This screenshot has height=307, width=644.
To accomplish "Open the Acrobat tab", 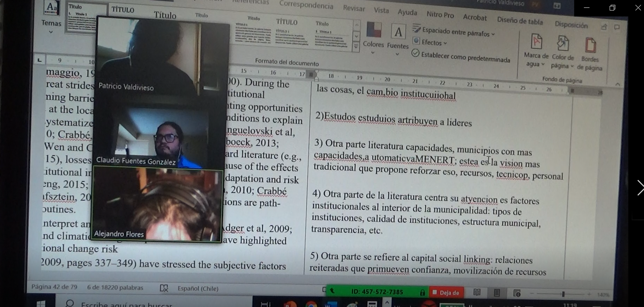I will coord(475,17).
